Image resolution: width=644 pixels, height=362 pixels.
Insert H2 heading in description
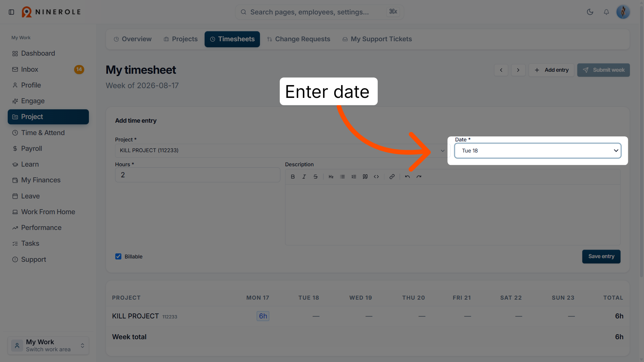(x=331, y=177)
